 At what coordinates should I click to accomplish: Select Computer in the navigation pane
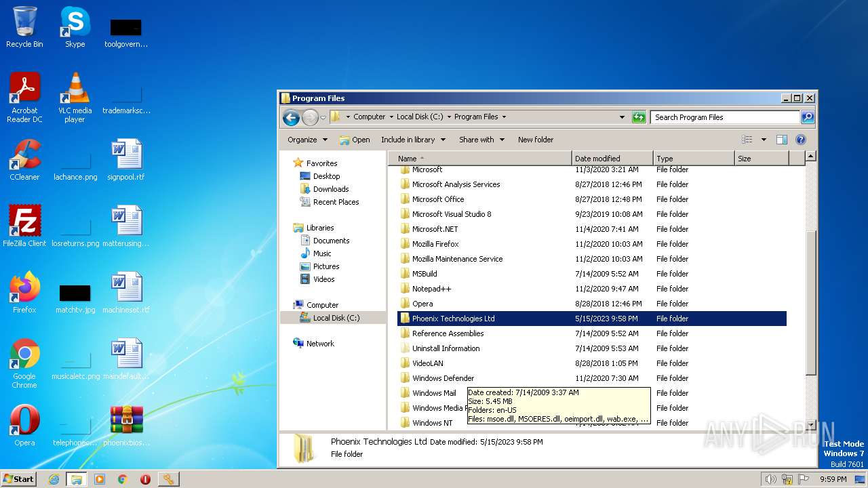click(322, 305)
